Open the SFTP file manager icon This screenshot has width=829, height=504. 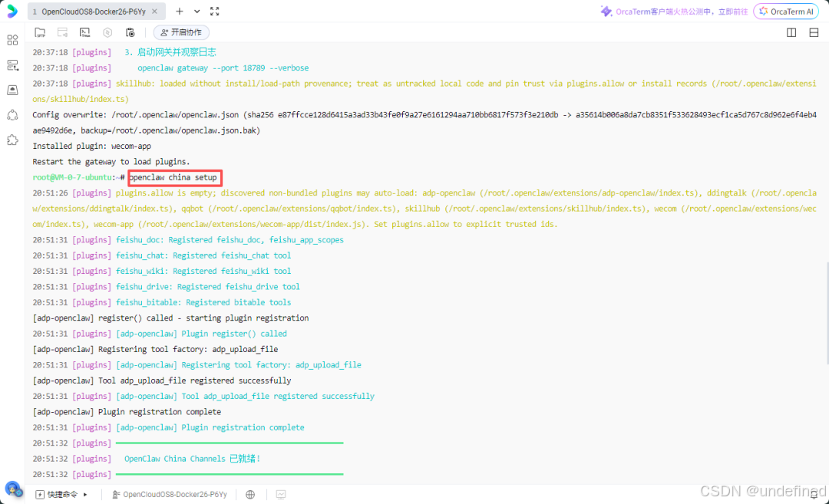(40, 32)
